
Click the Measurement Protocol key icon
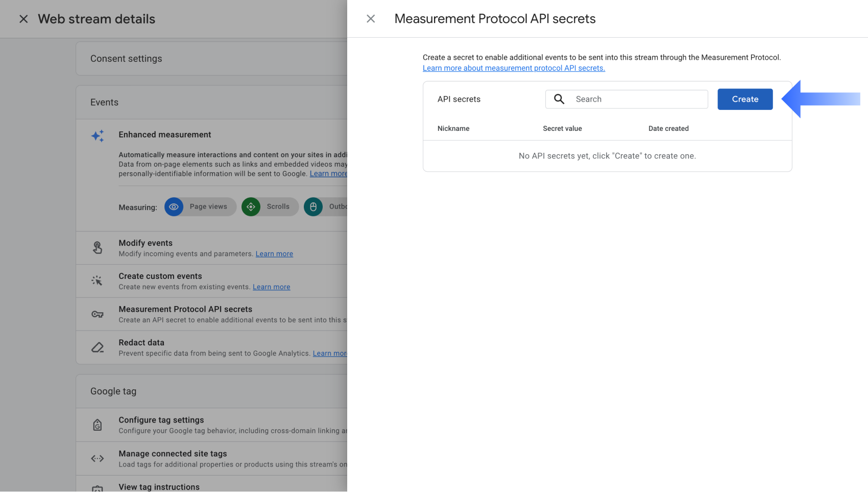pos(98,314)
